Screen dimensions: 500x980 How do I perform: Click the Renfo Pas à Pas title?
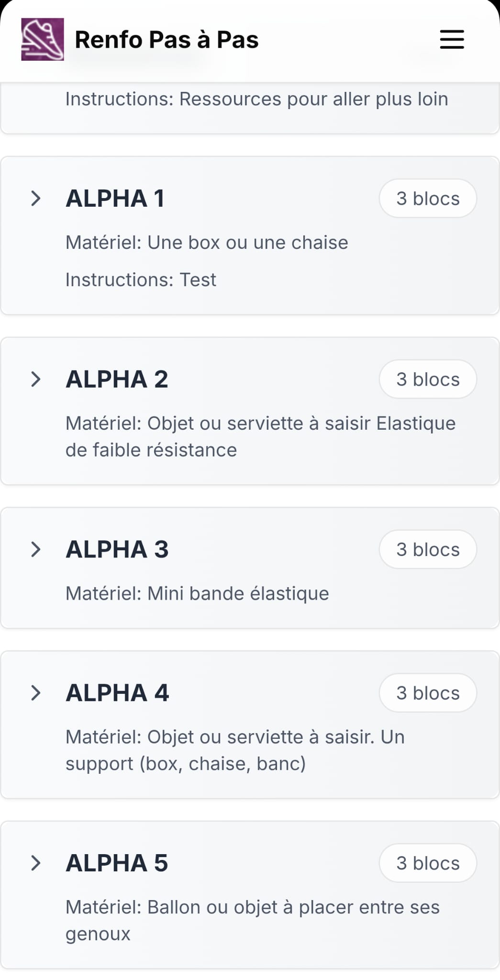tap(167, 40)
